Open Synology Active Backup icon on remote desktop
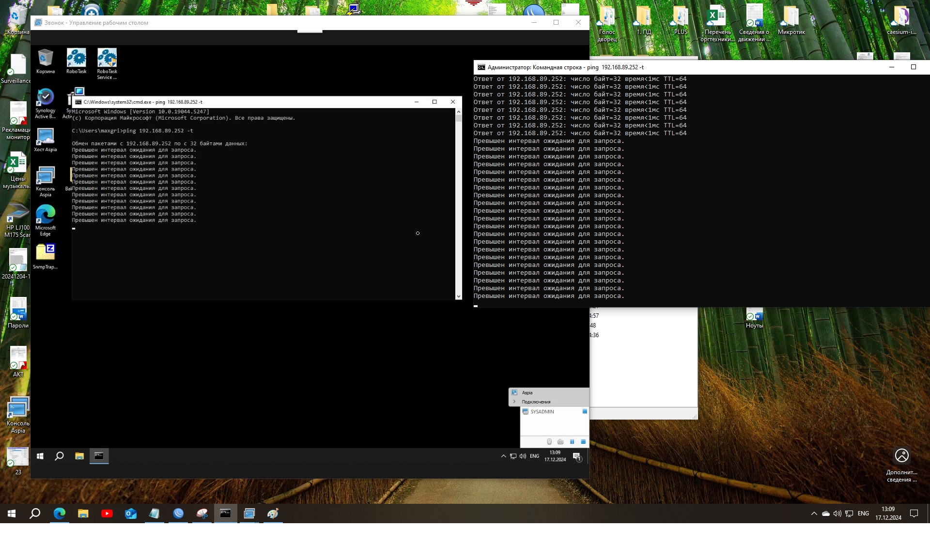 46,104
